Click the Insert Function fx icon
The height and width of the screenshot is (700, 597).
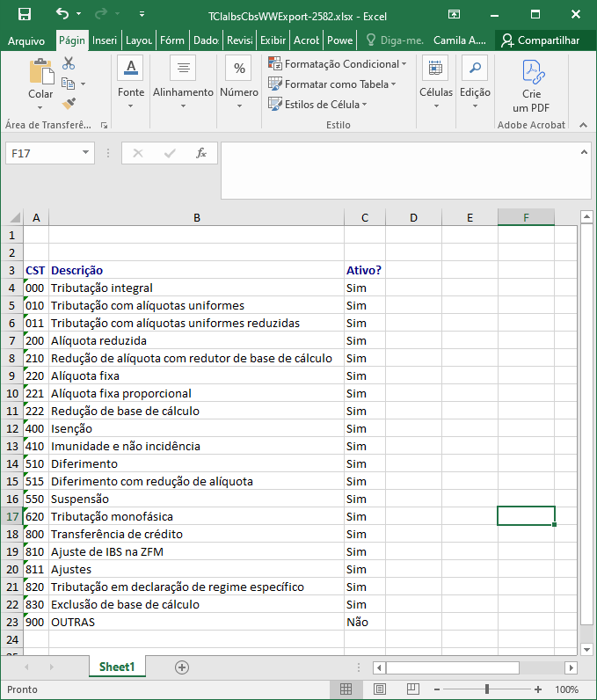pos(200,153)
